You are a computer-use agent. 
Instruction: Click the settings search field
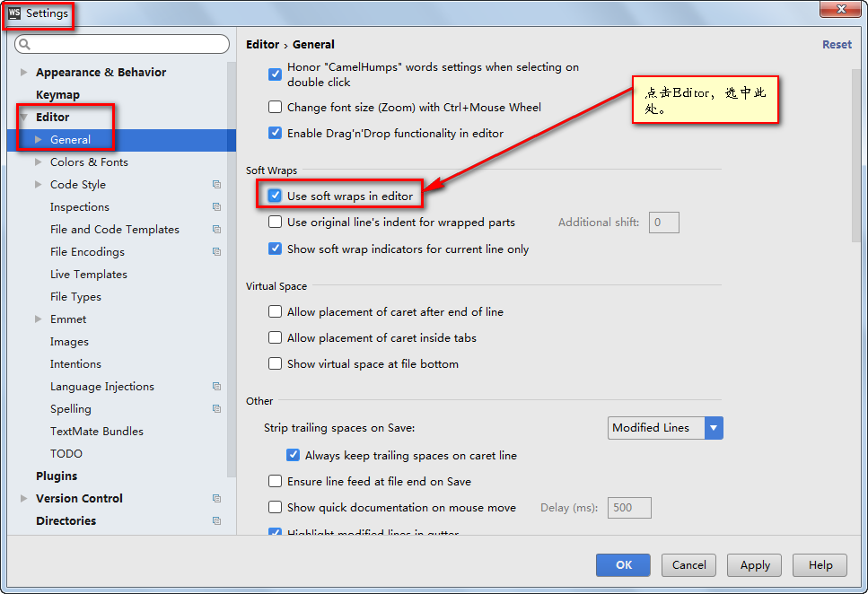tap(122, 44)
